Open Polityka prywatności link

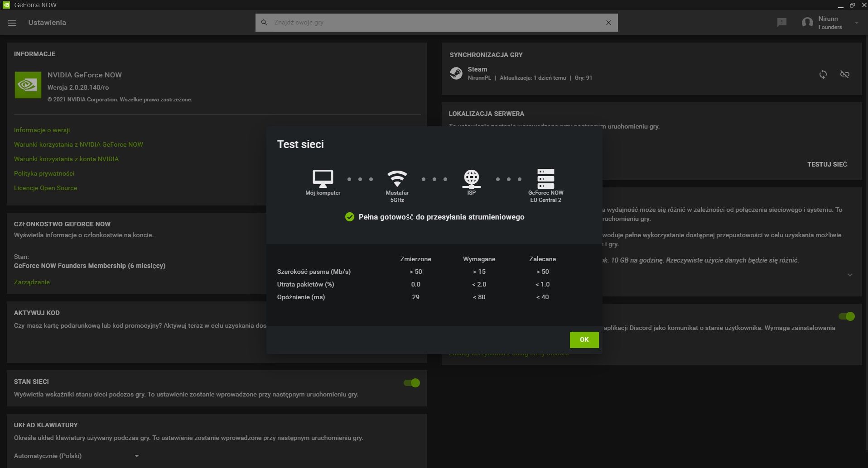pyautogui.click(x=44, y=173)
